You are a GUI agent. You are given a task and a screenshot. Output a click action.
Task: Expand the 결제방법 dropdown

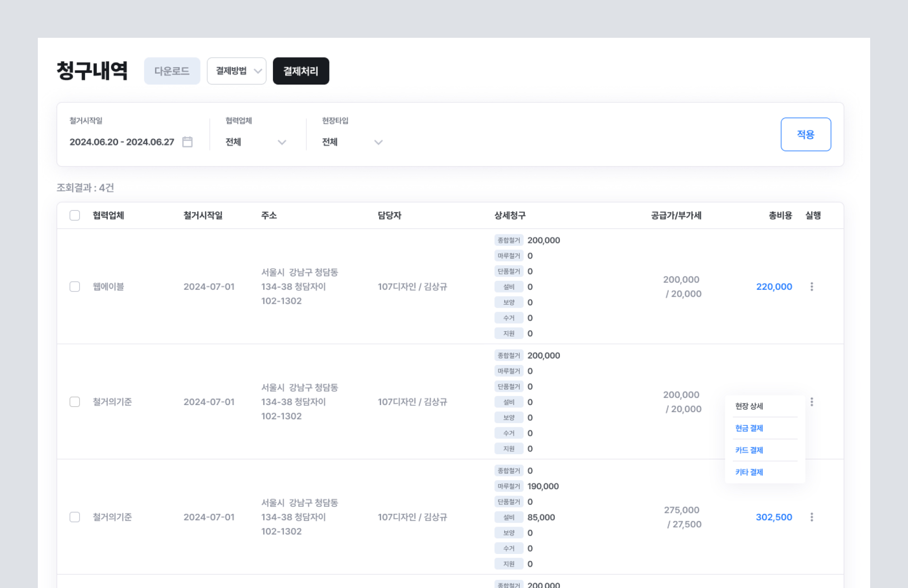[236, 71]
